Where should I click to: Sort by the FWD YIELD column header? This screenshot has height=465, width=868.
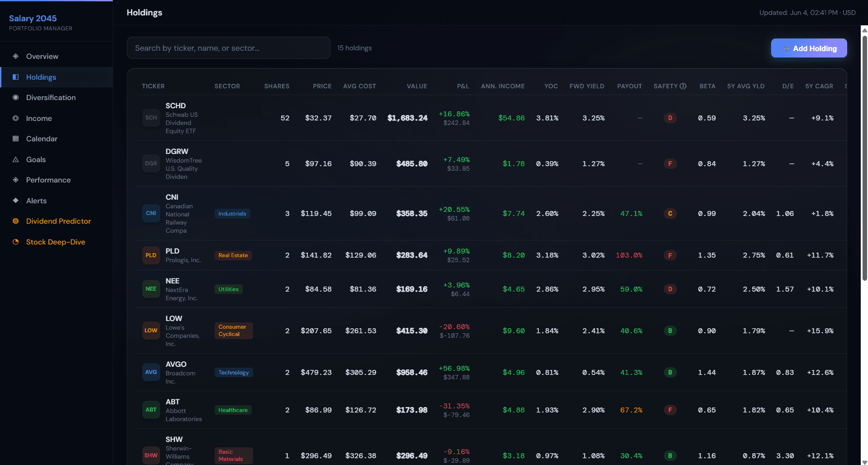tap(587, 86)
